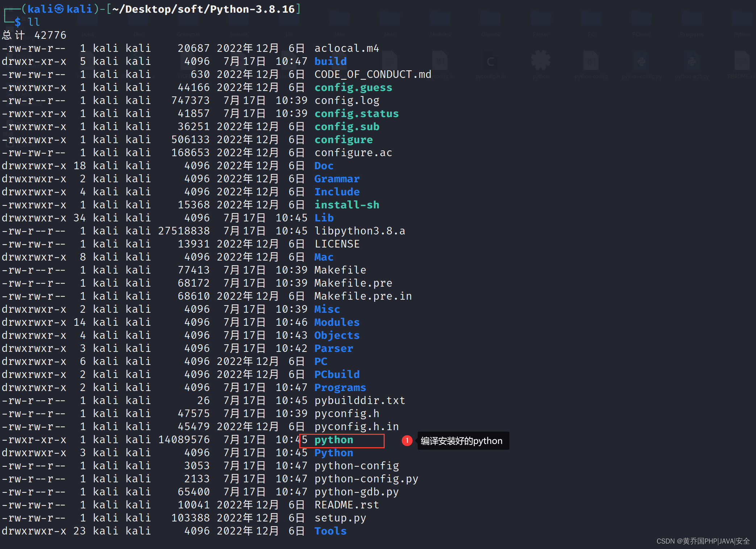Click the Misc directory name
The height and width of the screenshot is (549, 756).
pos(327,309)
